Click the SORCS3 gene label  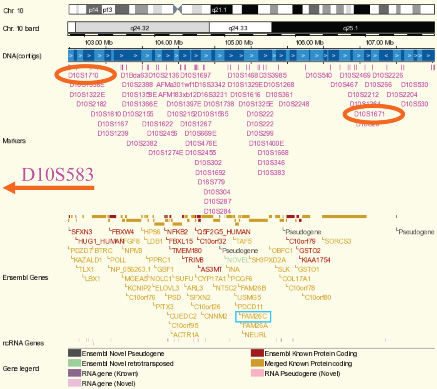click(x=338, y=241)
